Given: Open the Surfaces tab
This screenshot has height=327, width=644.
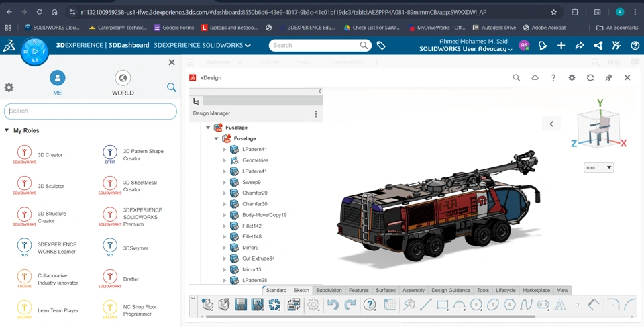Looking at the screenshot, I should (x=386, y=290).
